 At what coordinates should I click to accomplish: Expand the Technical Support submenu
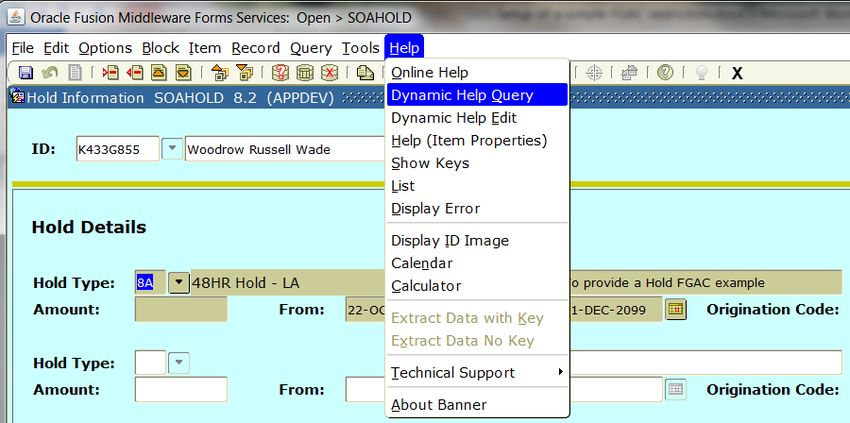click(477, 373)
